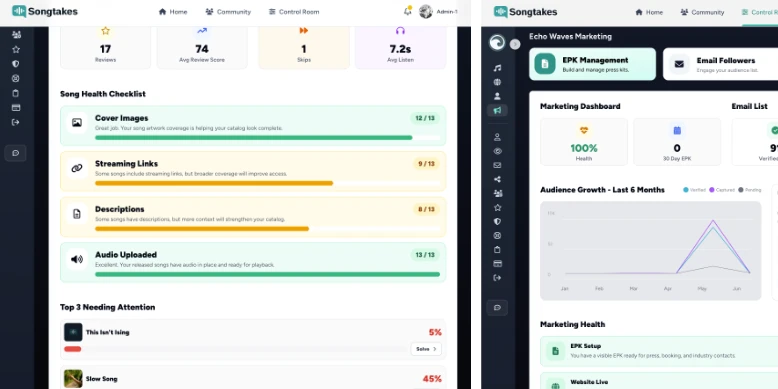Click the 12 / 13 Cover Images badge

[425, 118]
